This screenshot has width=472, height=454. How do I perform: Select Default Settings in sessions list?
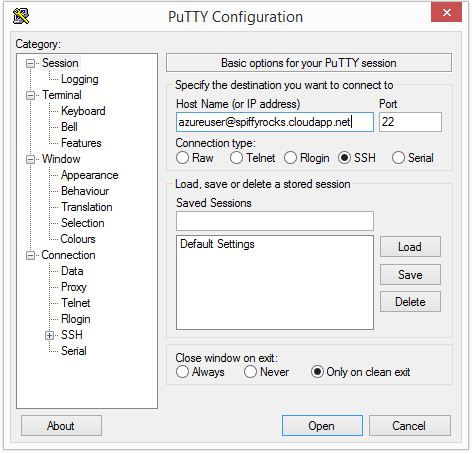click(x=217, y=244)
